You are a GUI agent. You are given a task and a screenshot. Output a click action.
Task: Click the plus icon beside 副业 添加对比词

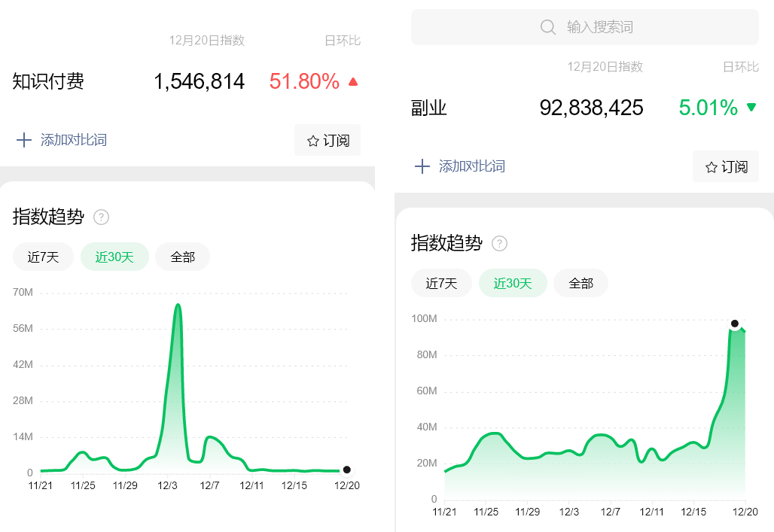422,166
